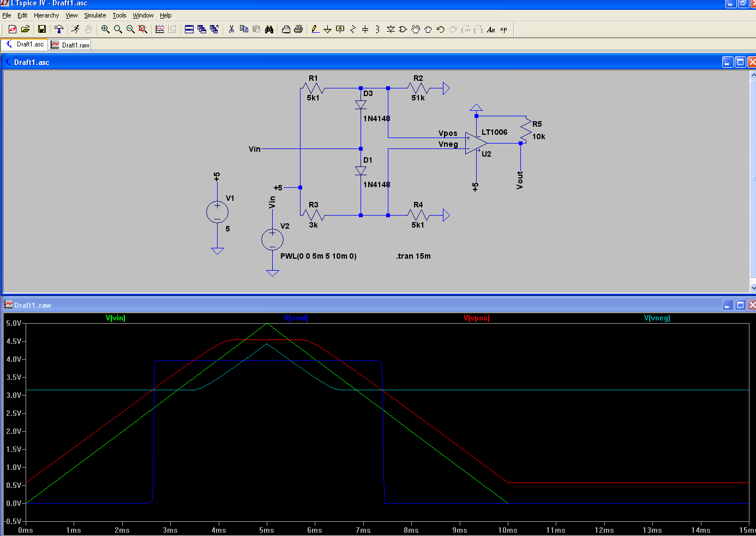Click the schematic scrollbar down arrow

point(753,288)
